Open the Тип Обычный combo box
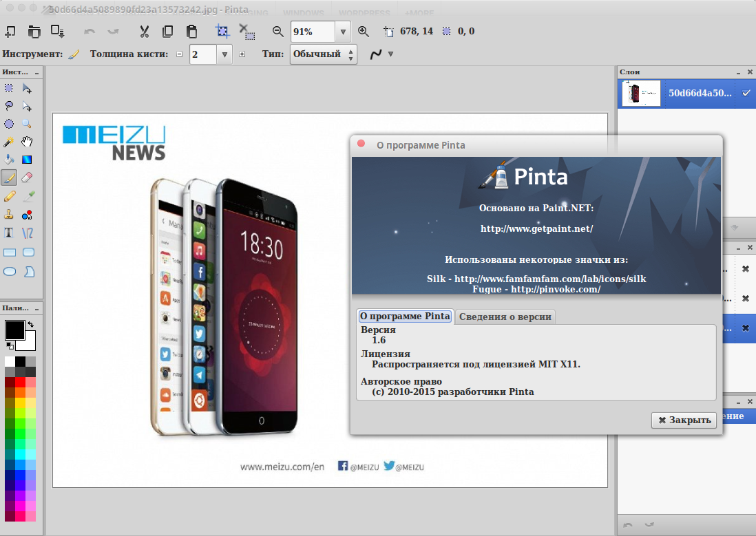The image size is (756, 536). 324,54
